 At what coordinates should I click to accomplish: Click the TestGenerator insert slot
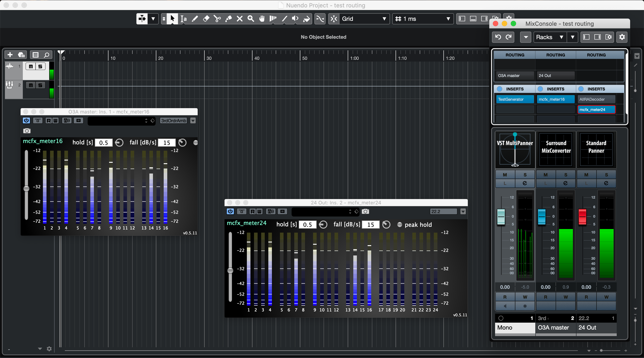tap(515, 99)
